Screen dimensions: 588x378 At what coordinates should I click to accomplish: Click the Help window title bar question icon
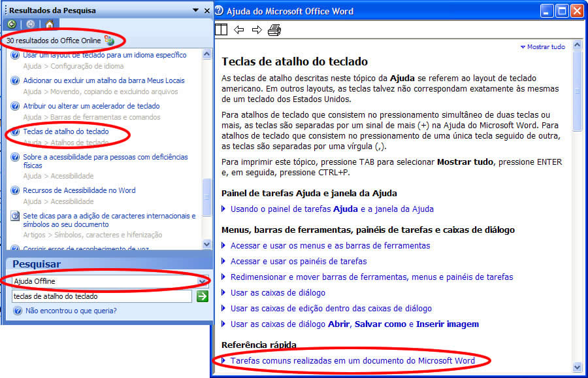pos(219,11)
